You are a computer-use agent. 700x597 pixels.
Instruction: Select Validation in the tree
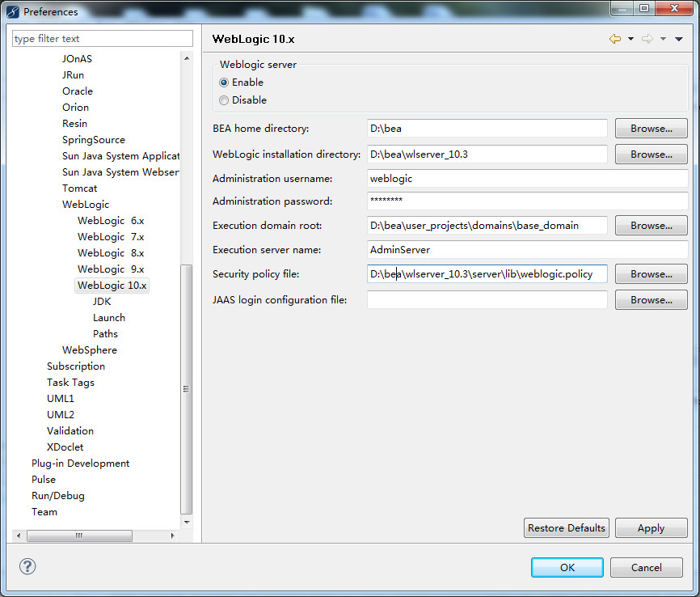70,431
